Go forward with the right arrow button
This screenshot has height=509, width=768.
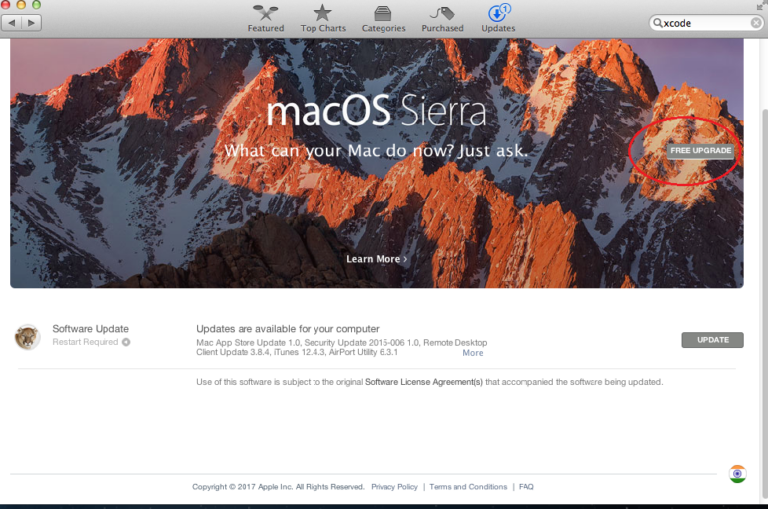(x=32, y=21)
